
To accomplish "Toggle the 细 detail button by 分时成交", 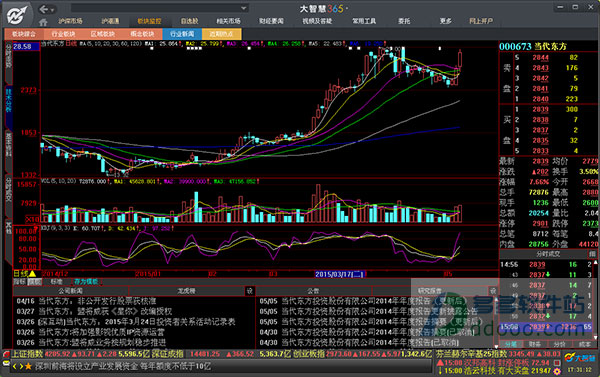I will click(x=592, y=254).
